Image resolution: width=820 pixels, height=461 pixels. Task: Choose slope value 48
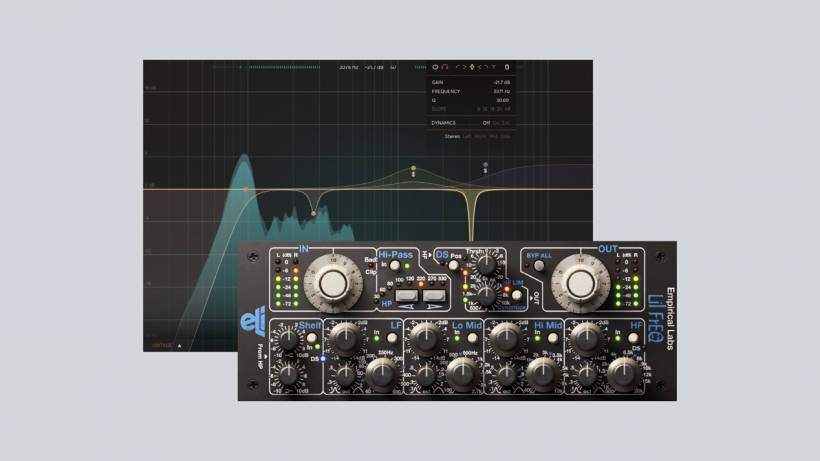pos(508,109)
